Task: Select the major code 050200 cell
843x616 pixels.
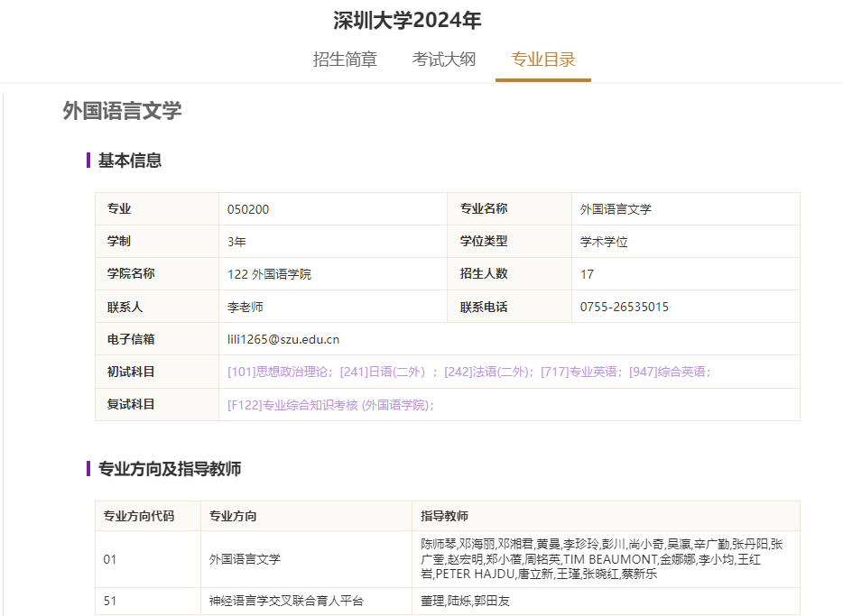Action: click(333, 209)
